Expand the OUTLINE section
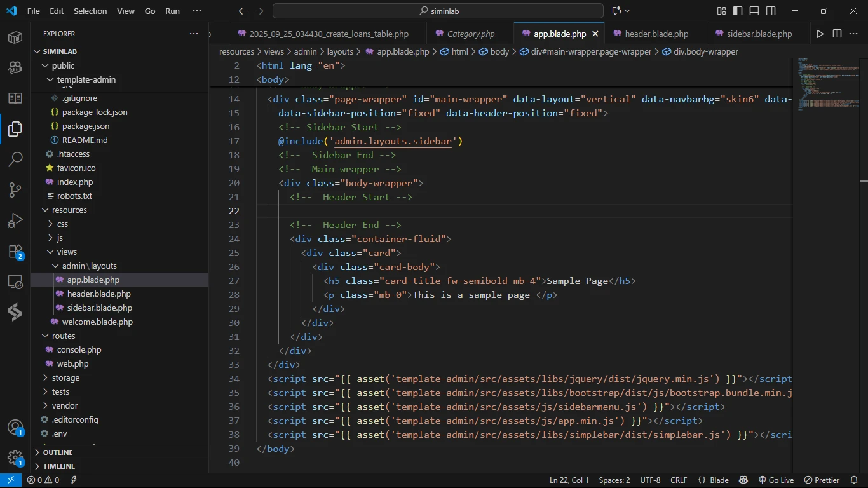868x488 pixels. (58, 452)
